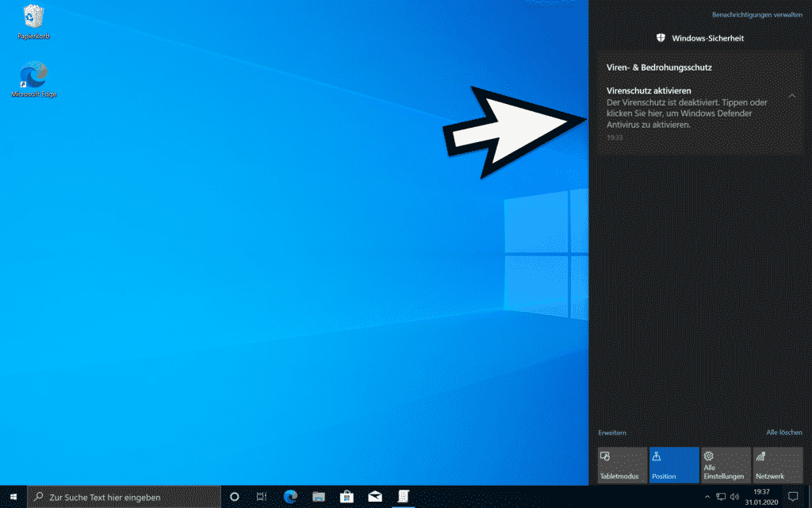Open the Windows Start menu
Image resolution: width=812 pixels, height=508 pixels.
13,497
